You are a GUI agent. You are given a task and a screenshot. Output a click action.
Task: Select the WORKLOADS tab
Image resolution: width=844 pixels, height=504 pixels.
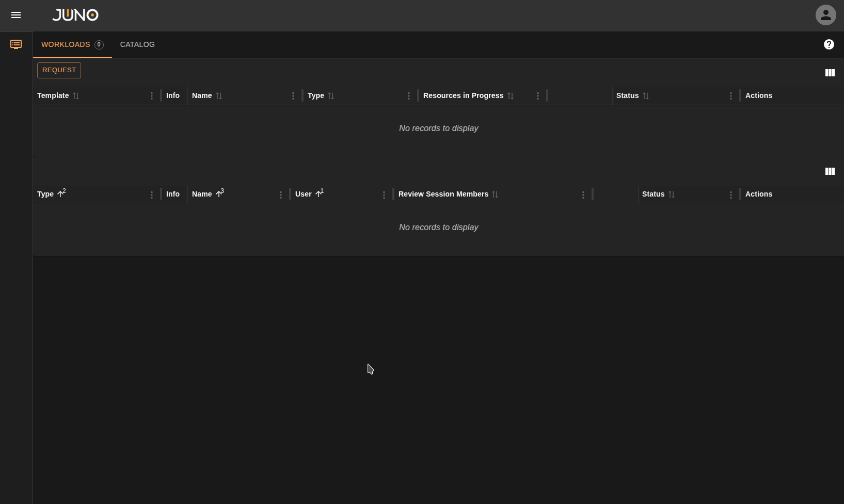[x=66, y=44]
